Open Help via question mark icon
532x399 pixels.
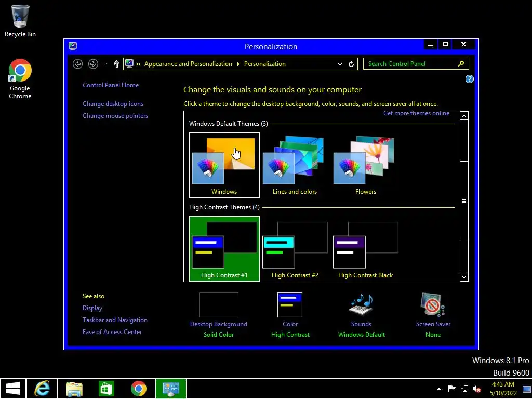(469, 79)
